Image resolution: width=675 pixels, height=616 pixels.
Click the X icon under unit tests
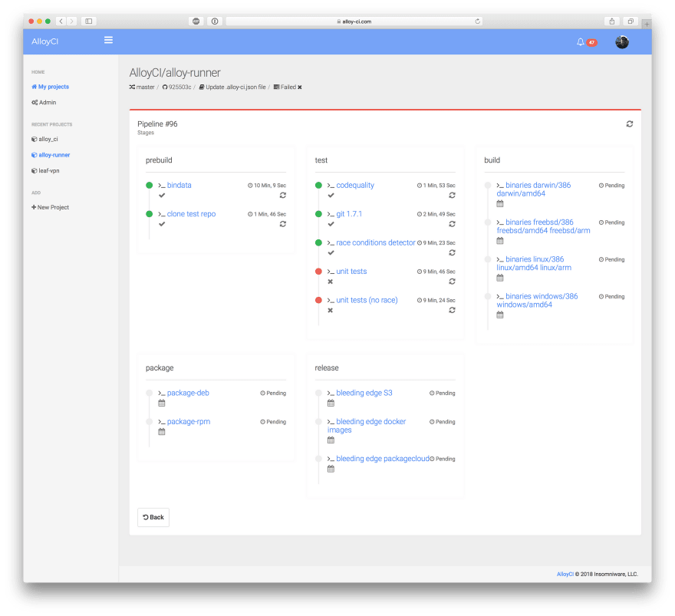click(x=330, y=282)
